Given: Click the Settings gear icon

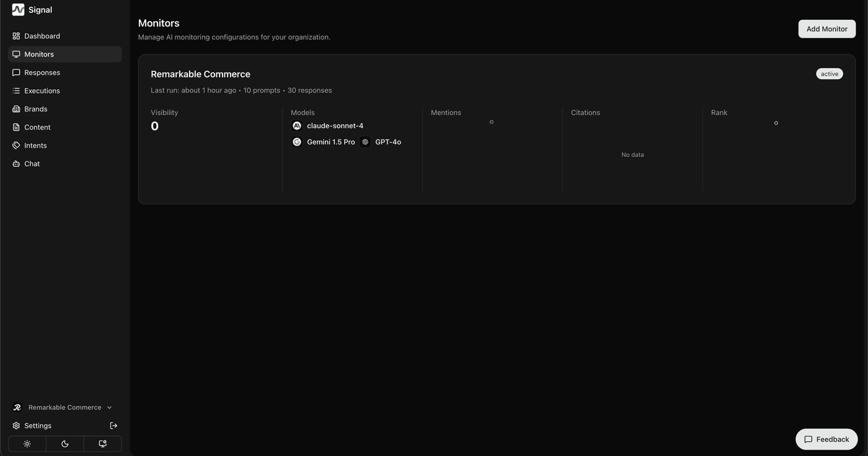Looking at the screenshot, I should click(16, 426).
